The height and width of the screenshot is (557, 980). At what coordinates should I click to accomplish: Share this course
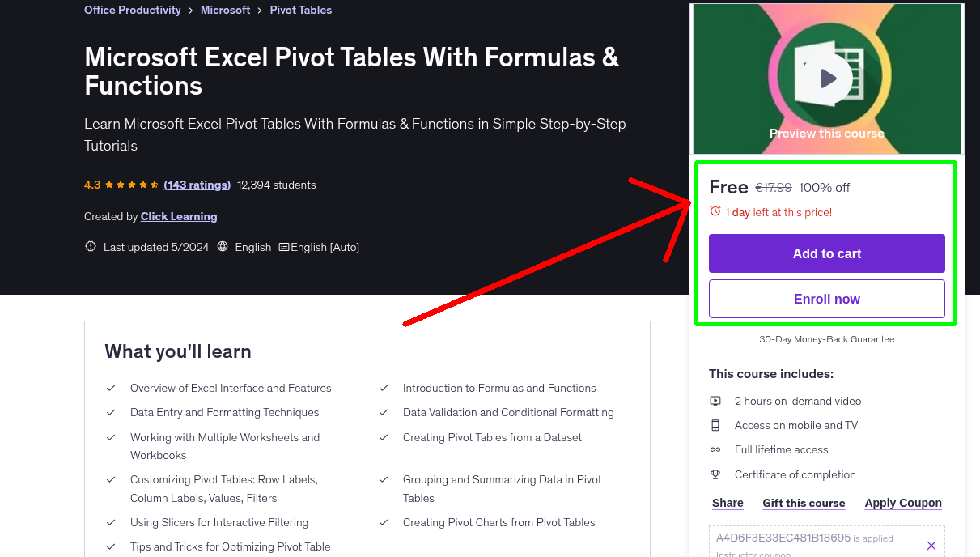pos(727,503)
